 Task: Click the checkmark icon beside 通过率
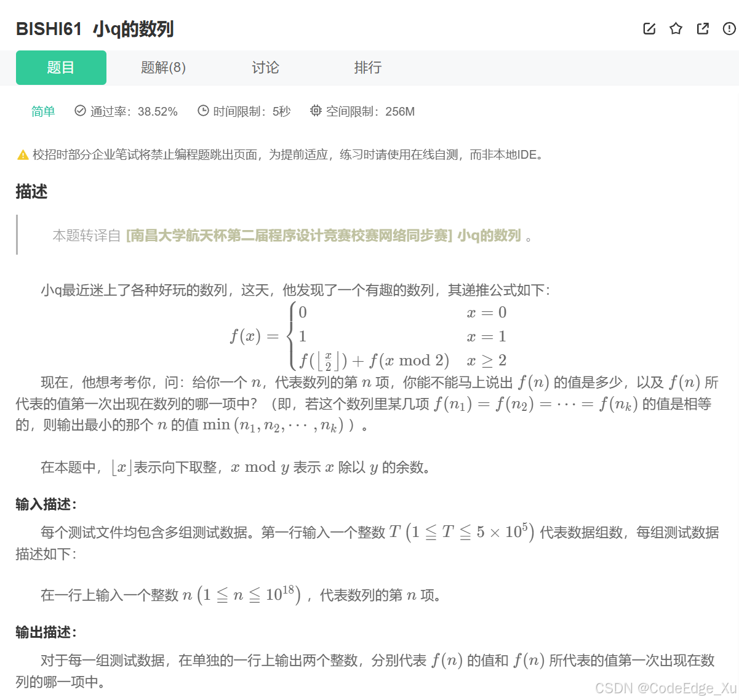(x=80, y=111)
